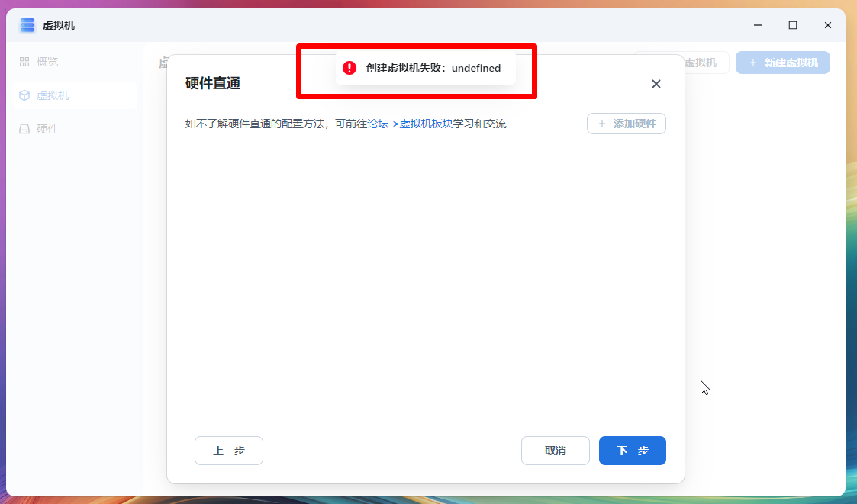The height and width of the screenshot is (504, 857).
Task: Minimize the 虚拟机 window
Action: [x=758, y=25]
